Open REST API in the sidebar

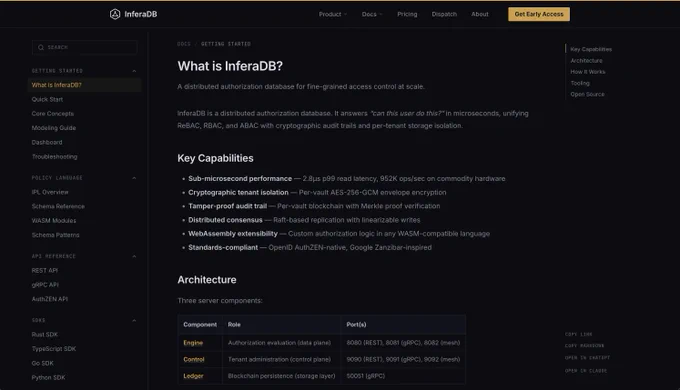(x=45, y=271)
